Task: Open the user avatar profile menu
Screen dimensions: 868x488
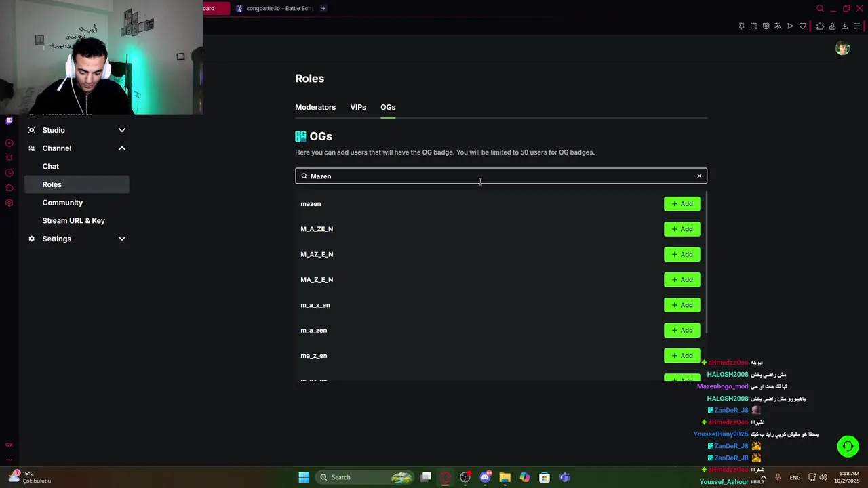Action: pos(842,48)
